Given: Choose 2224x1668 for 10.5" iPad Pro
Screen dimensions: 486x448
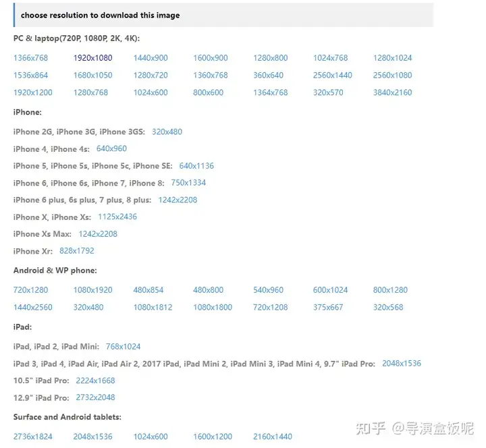Looking at the screenshot, I should 95,381.
